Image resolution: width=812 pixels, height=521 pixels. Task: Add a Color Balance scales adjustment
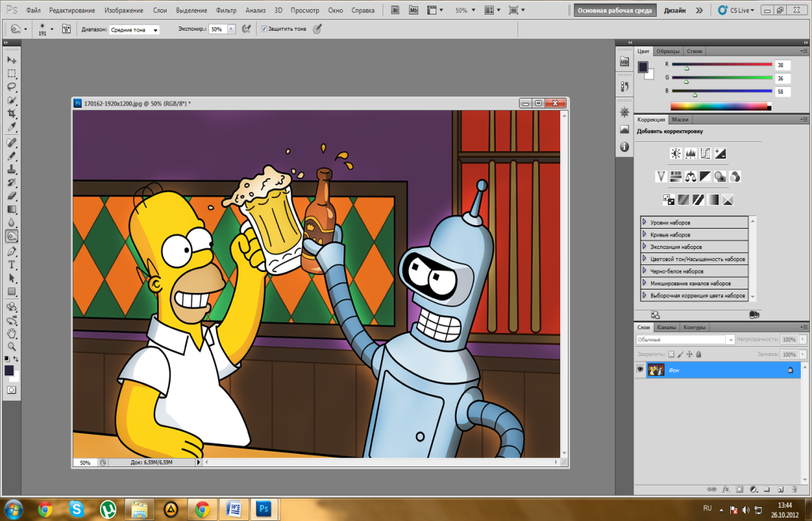click(x=690, y=177)
